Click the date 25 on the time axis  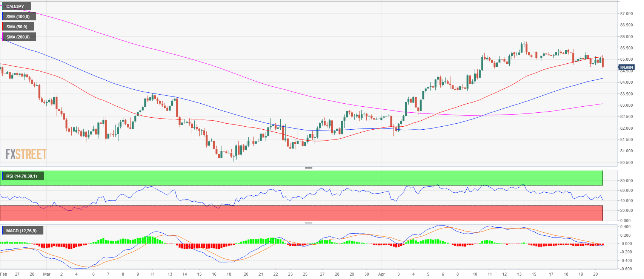[x=305, y=274]
